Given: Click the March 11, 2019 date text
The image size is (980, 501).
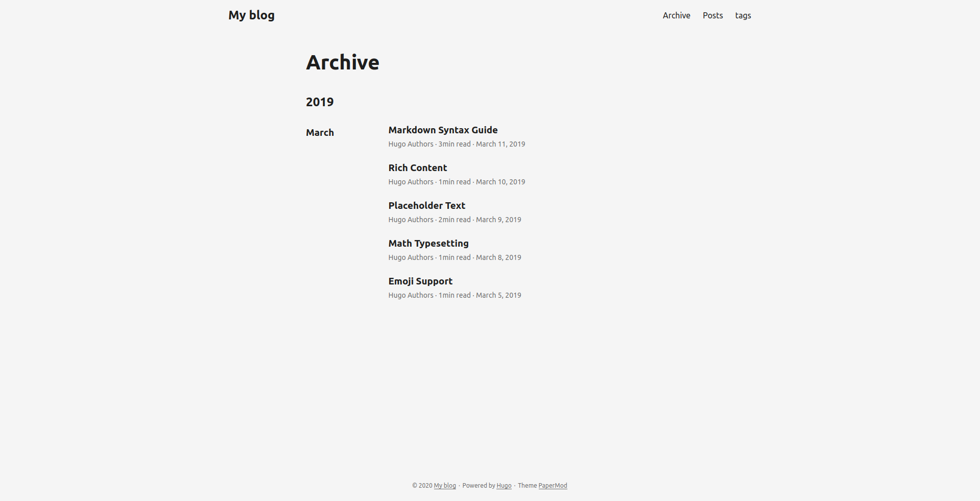Looking at the screenshot, I should pyautogui.click(x=499, y=144).
